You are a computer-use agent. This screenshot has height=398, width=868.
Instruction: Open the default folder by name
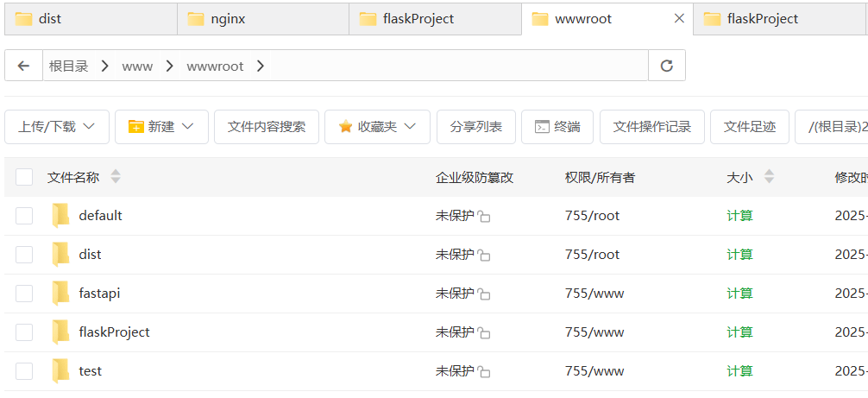point(100,215)
